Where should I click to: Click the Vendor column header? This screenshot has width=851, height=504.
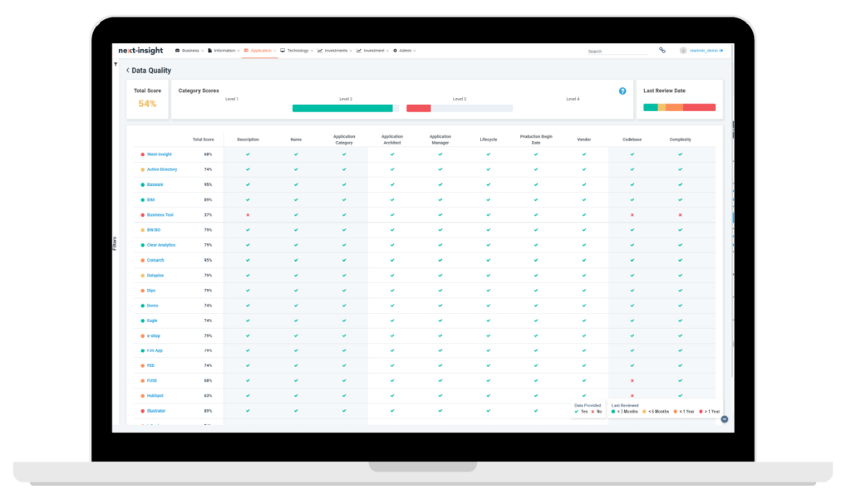tap(584, 139)
